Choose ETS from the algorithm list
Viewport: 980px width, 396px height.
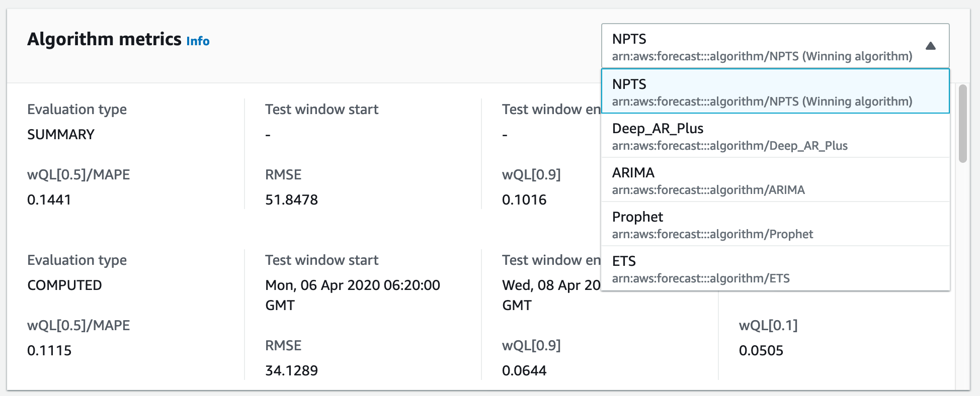775,268
